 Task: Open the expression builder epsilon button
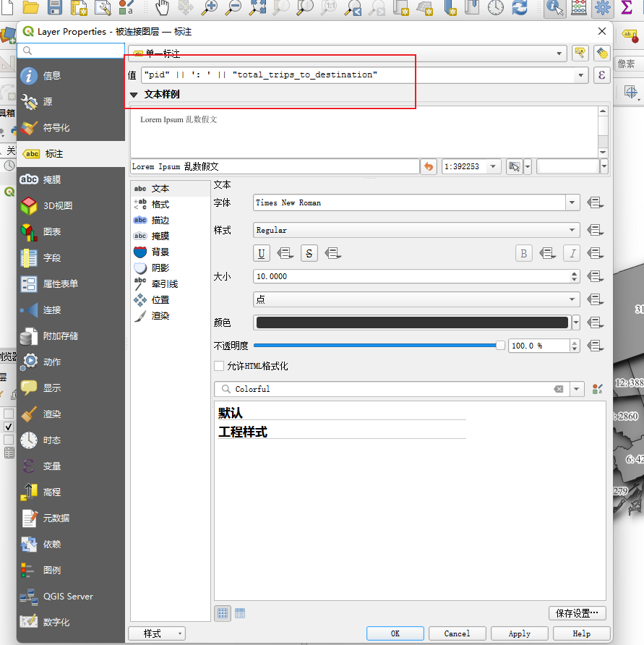601,75
